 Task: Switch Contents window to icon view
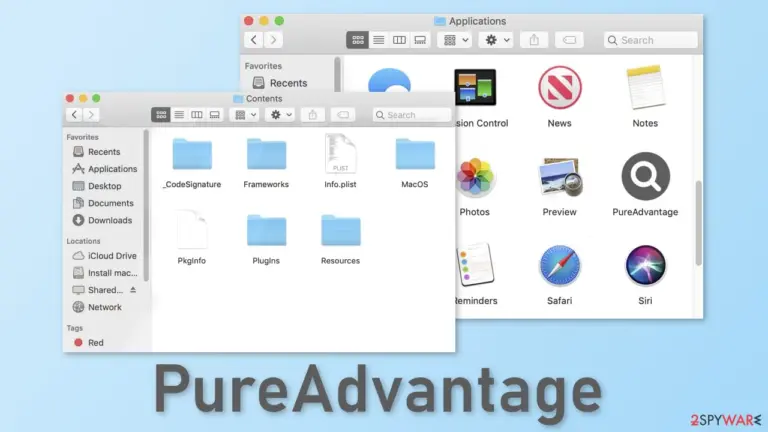point(161,115)
